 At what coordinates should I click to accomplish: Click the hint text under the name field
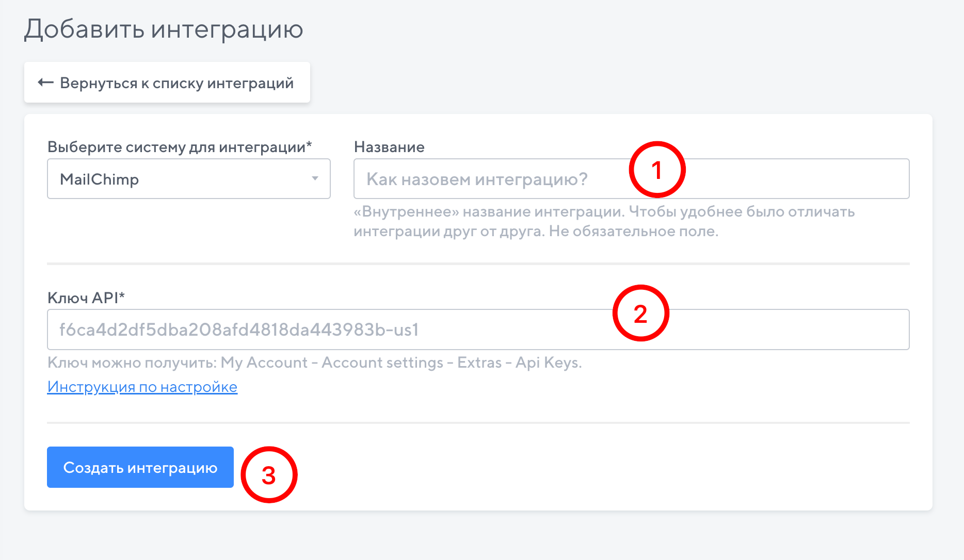604,221
